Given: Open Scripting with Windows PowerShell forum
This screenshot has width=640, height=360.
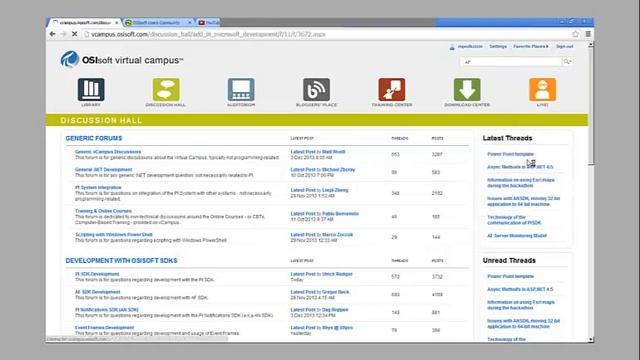Looking at the screenshot, I should pos(113,235).
